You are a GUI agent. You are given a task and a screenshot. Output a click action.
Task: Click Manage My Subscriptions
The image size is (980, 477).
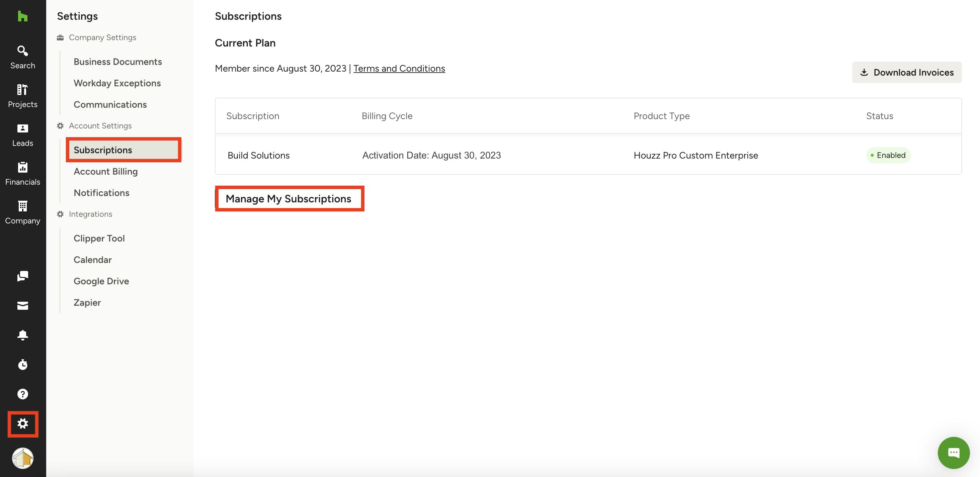(x=289, y=198)
